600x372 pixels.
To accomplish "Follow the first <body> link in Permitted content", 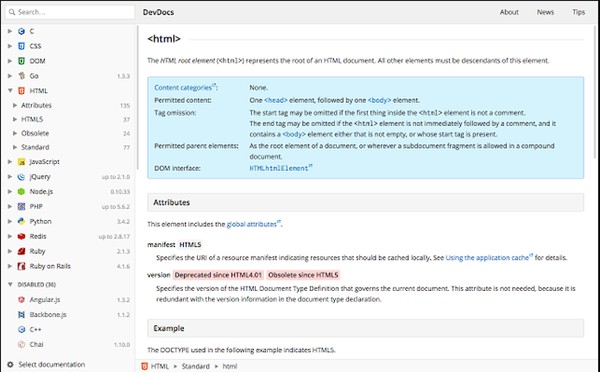I will [x=379, y=100].
